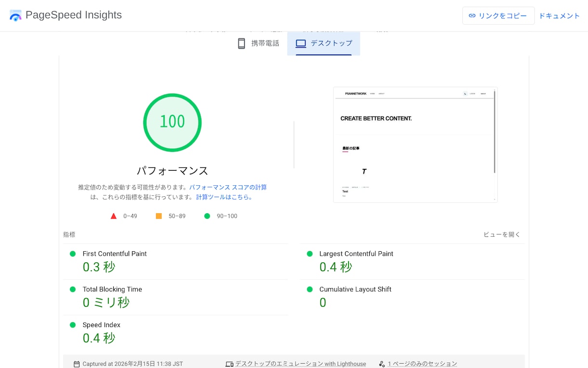This screenshot has width=588, height=368.
Task: Click the device emulation icon
Action: point(229,364)
